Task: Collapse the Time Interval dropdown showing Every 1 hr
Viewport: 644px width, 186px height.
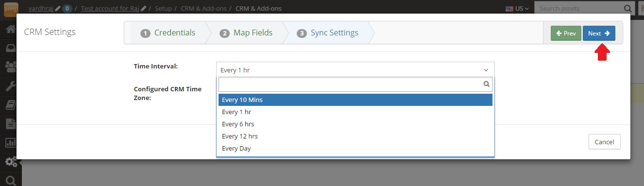Action: (x=355, y=70)
